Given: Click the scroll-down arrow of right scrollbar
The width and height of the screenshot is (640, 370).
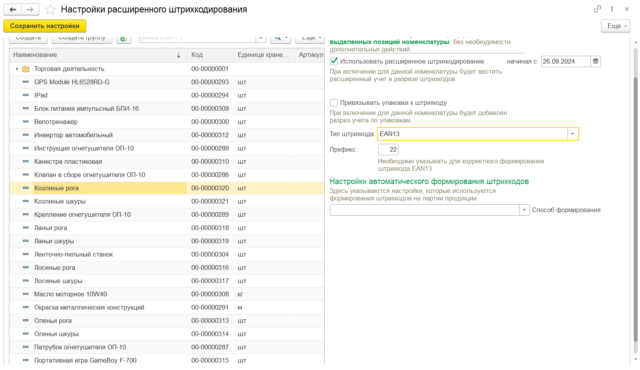Looking at the screenshot, I should (636, 359).
